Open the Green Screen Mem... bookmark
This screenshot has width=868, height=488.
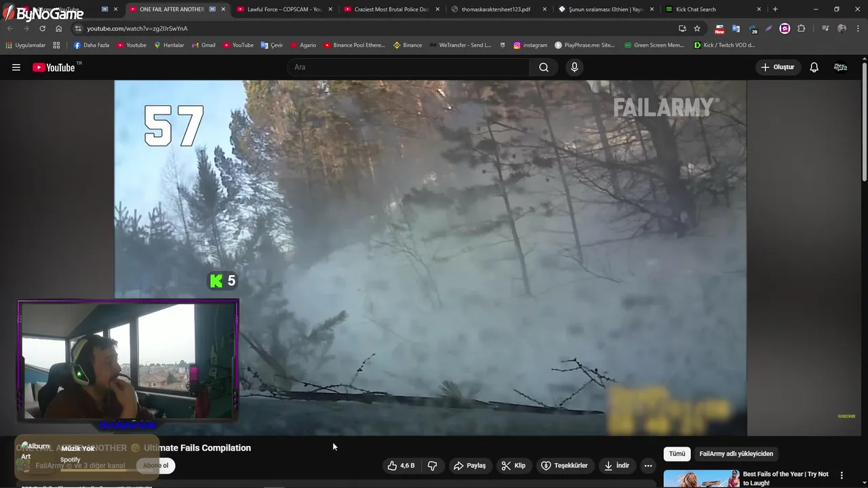[654, 45]
